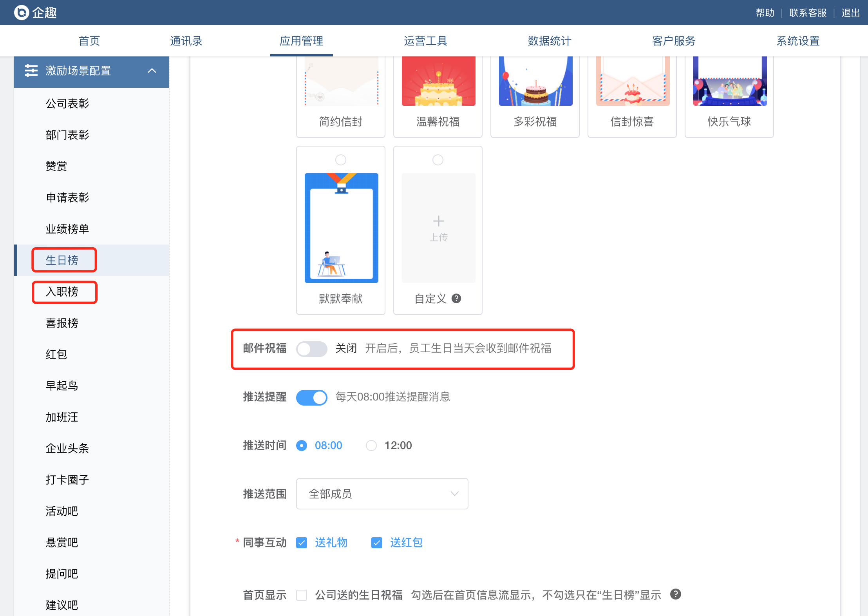Image resolution: width=868 pixels, height=616 pixels.
Task: Uncheck the 送礼物 checkbox
Action: [302, 543]
